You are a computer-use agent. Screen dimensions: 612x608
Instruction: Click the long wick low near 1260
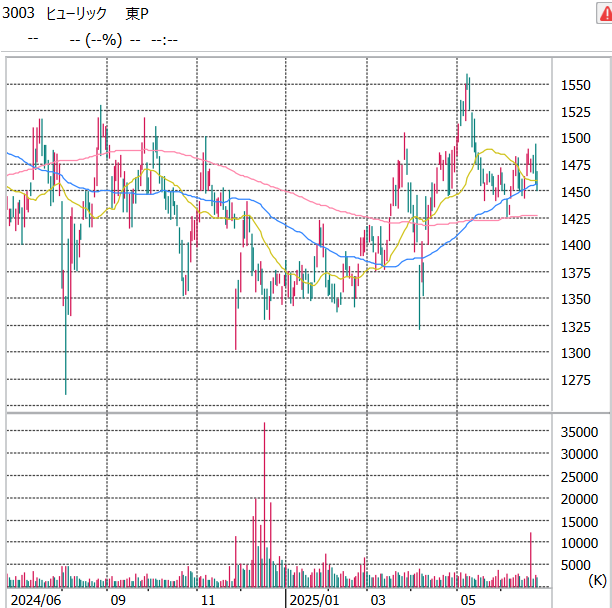[66, 345]
